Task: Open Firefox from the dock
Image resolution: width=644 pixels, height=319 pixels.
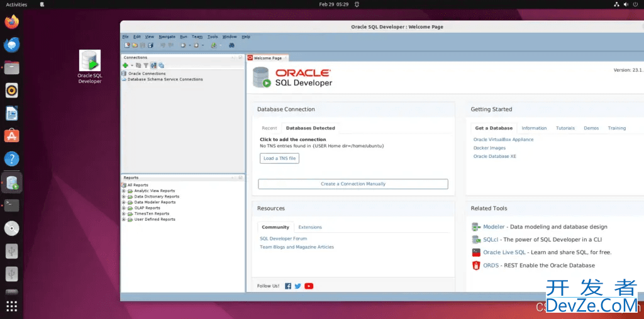Action: tap(12, 21)
